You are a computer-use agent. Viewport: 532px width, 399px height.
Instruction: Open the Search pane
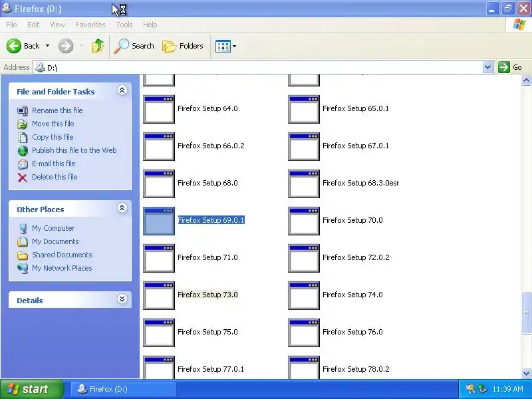click(x=134, y=46)
